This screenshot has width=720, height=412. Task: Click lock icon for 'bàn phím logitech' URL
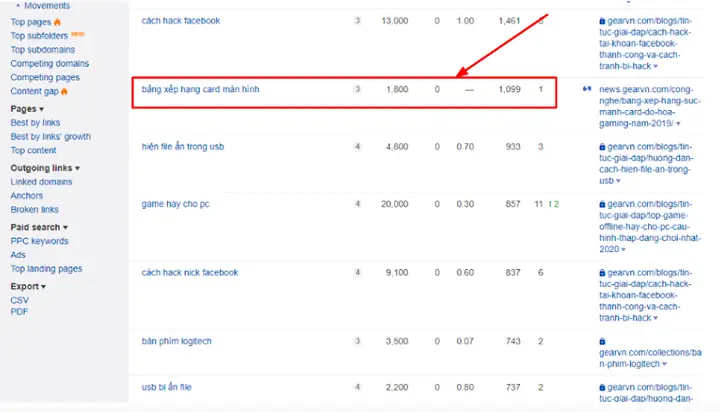point(602,342)
